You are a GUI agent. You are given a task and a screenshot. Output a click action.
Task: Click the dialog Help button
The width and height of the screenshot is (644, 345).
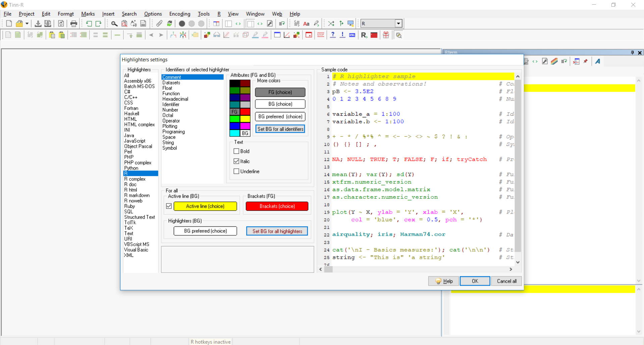coord(444,281)
